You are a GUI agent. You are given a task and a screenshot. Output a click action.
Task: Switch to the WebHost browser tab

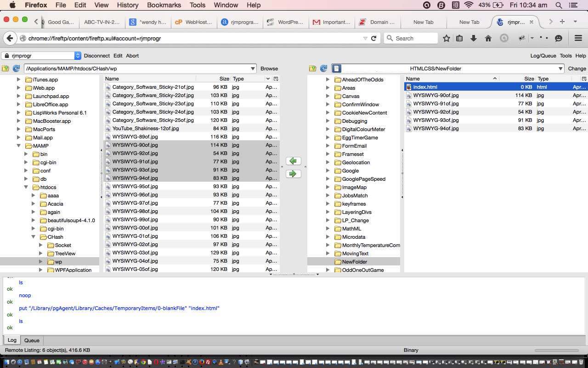coord(193,22)
